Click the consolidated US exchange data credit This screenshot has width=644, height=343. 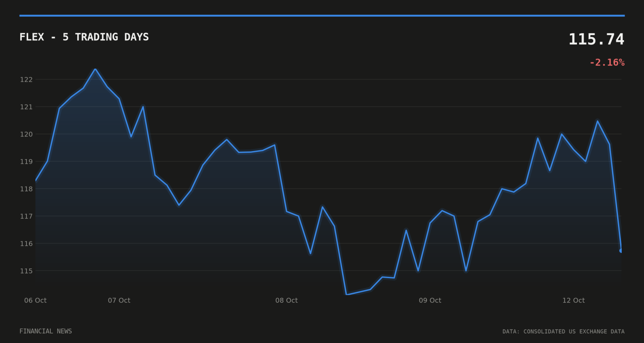pyautogui.click(x=563, y=332)
